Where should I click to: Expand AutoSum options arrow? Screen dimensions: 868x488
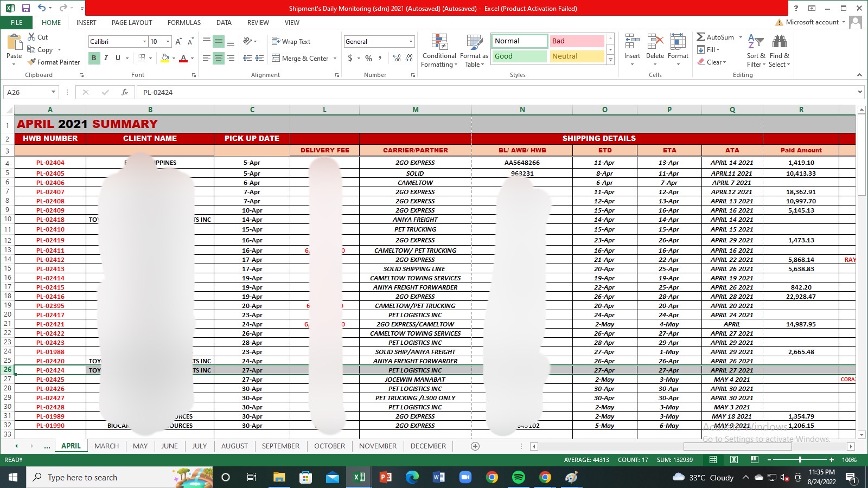pyautogui.click(x=740, y=37)
